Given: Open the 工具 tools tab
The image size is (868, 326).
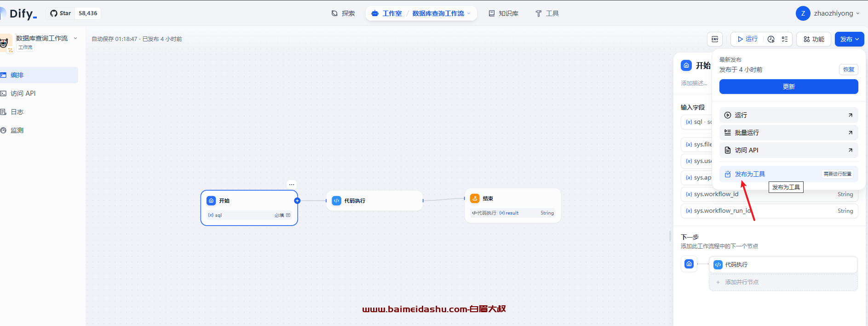Looking at the screenshot, I should tap(547, 13).
